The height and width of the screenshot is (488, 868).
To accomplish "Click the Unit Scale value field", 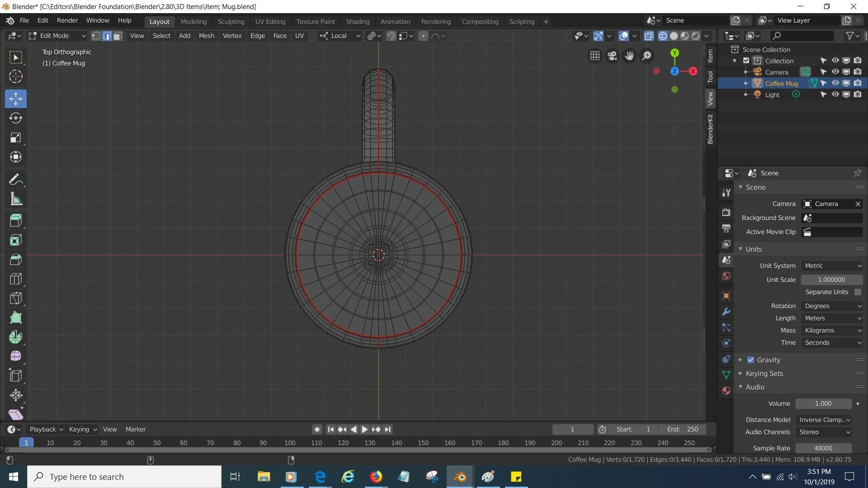I will [832, 280].
